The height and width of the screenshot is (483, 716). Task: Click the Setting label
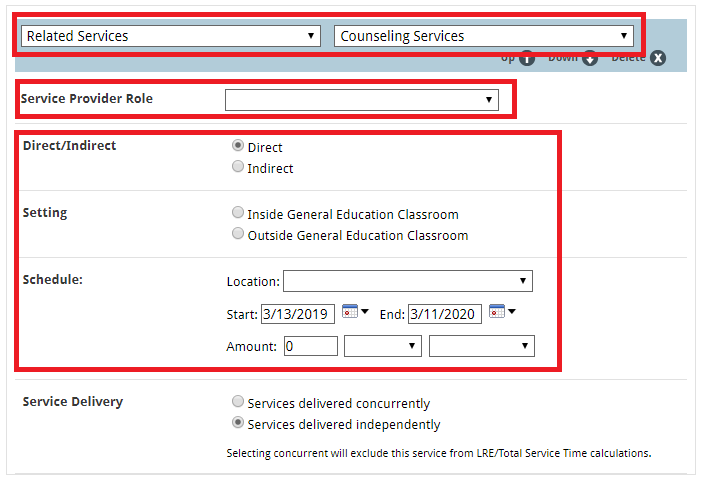[x=45, y=213]
